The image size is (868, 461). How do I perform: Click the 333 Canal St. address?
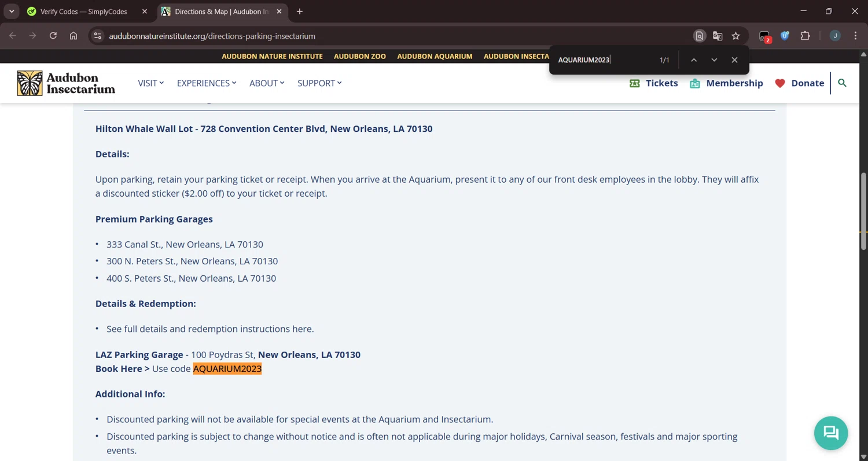[185, 245]
